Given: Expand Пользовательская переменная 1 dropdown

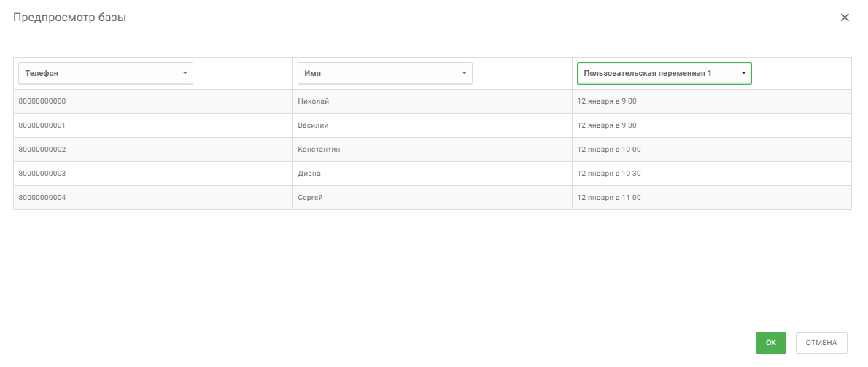Looking at the screenshot, I should 664,73.
